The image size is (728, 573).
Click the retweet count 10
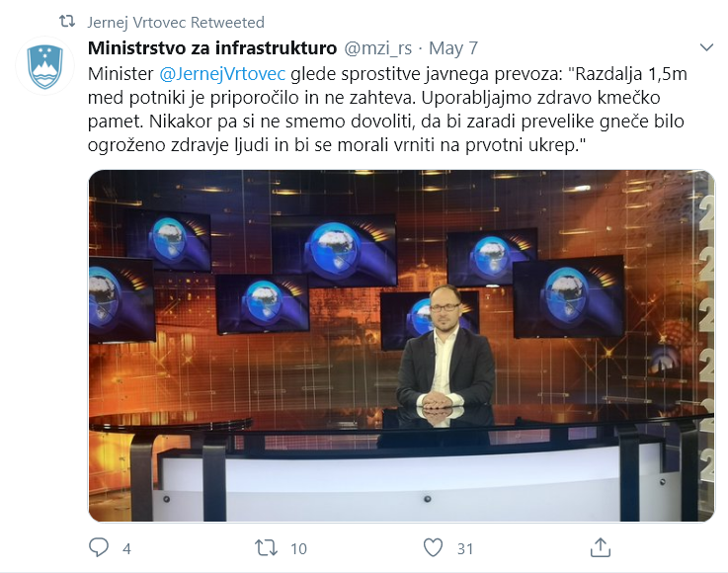(x=298, y=549)
